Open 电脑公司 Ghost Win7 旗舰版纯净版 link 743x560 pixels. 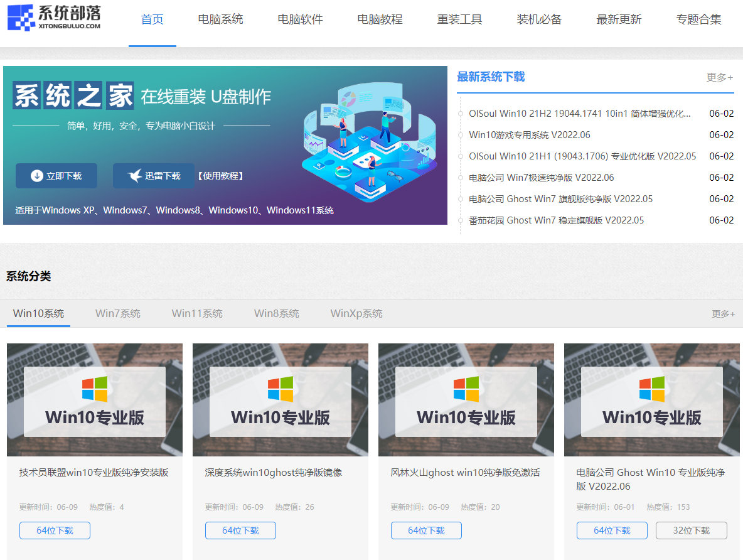coord(560,198)
